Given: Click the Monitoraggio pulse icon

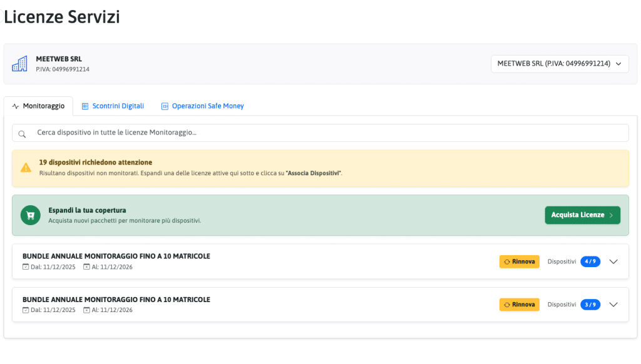Looking at the screenshot, I should 16,106.
